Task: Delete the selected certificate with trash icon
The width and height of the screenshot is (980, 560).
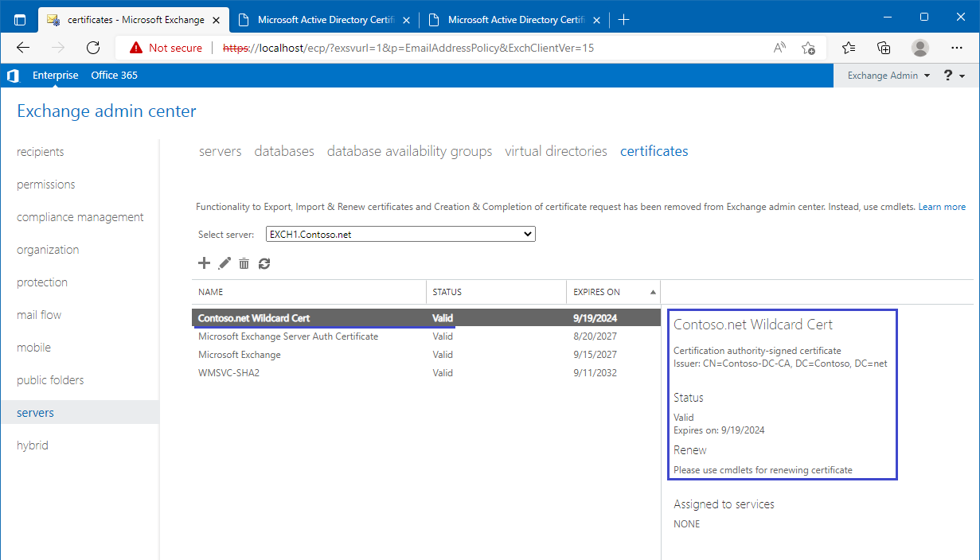Action: tap(244, 263)
